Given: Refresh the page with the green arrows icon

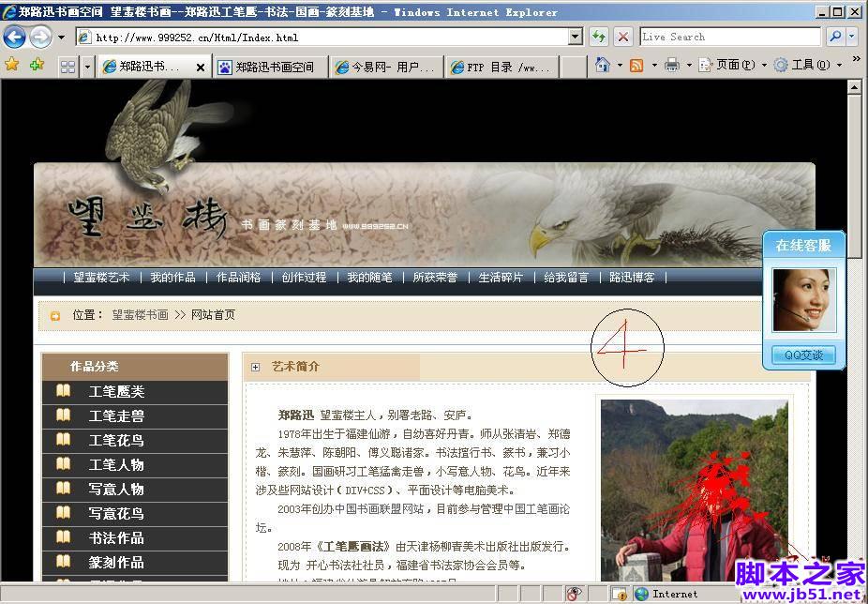Looking at the screenshot, I should click(600, 36).
